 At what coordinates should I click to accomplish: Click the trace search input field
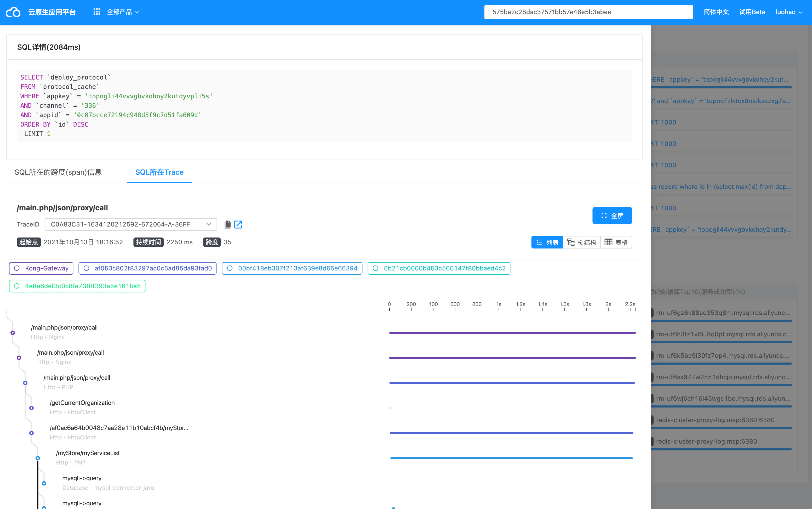[588, 12]
